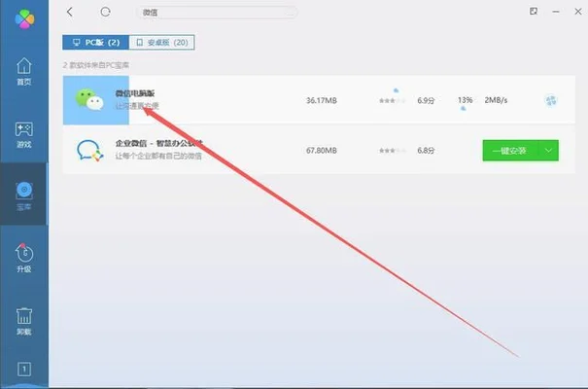The width and height of the screenshot is (588, 389).
Task: Open the 游戏 games sidebar section
Action: 24,134
